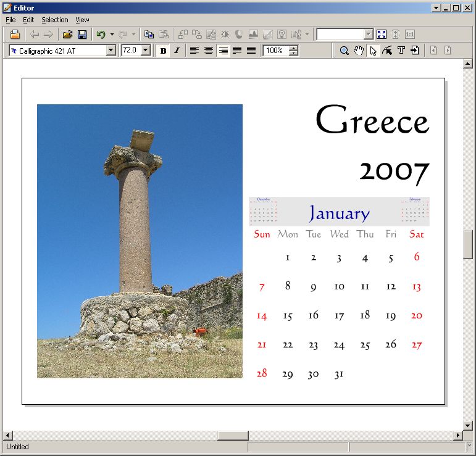Open the File menu

click(x=10, y=20)
